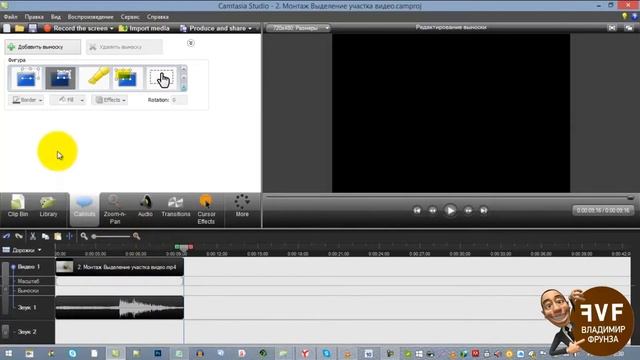This screenshot has height=360, width=640.
Task: Click the light bulb tips icon
Action: 624,16
